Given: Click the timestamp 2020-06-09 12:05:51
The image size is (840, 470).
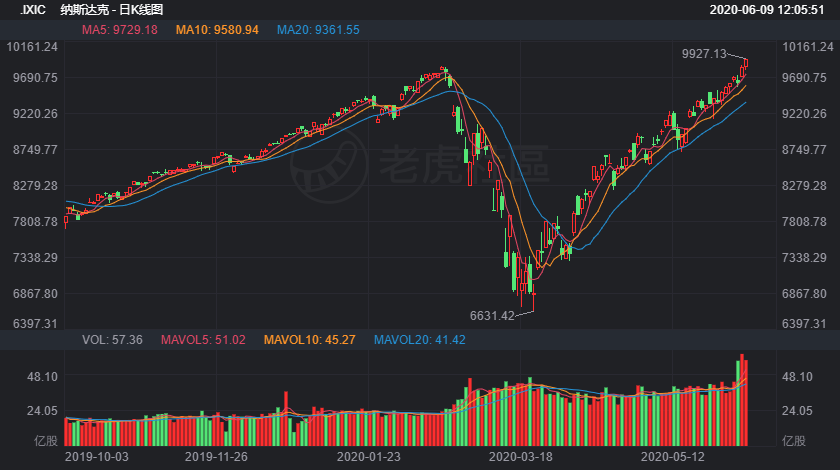Looking at the screenshot, I should click(767, 10).
